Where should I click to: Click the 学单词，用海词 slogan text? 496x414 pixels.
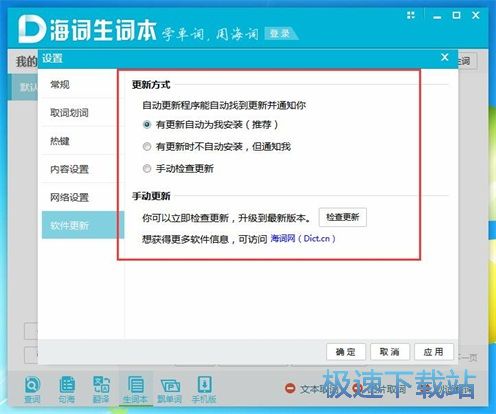coord(210,34)
